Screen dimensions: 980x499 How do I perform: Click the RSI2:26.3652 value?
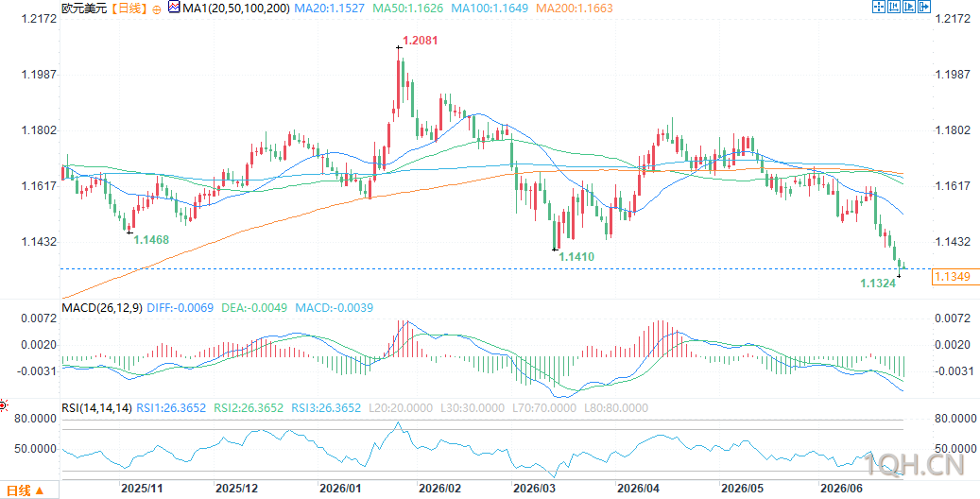point(249,408)
